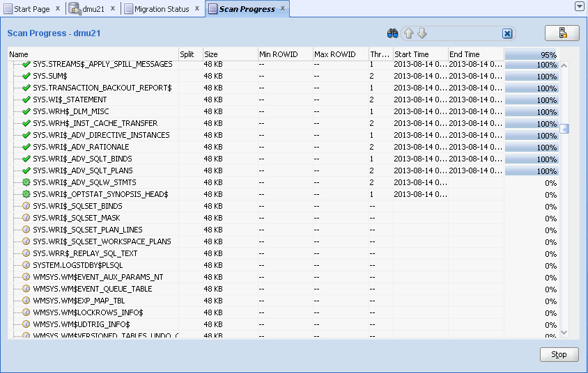The image size is (588, 373).
Task: Close the Migration Status tab
Action: [197, 8]
